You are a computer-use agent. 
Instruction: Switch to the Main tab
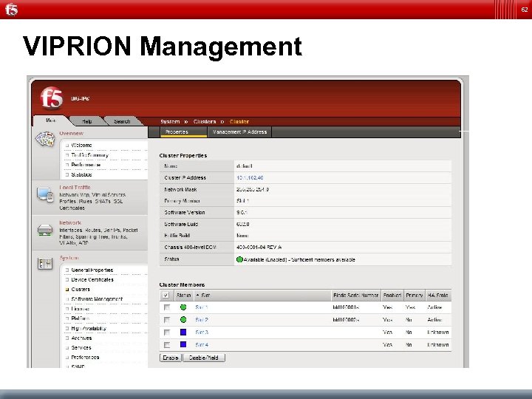51,120
